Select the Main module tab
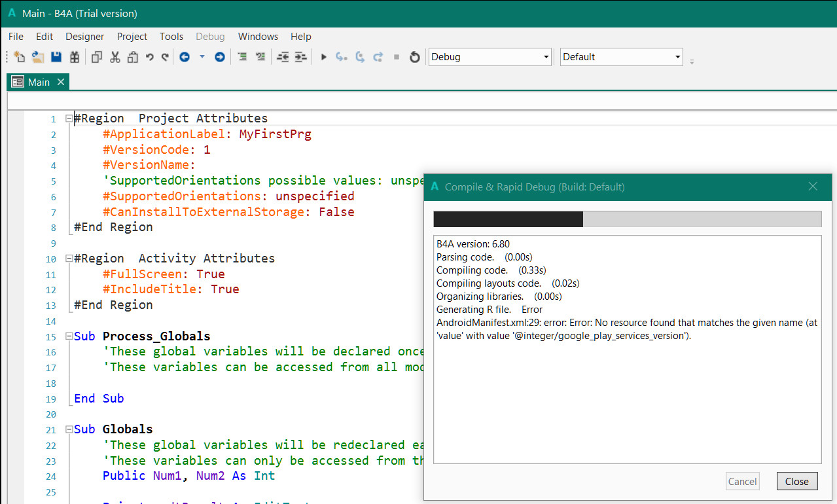 38,82
